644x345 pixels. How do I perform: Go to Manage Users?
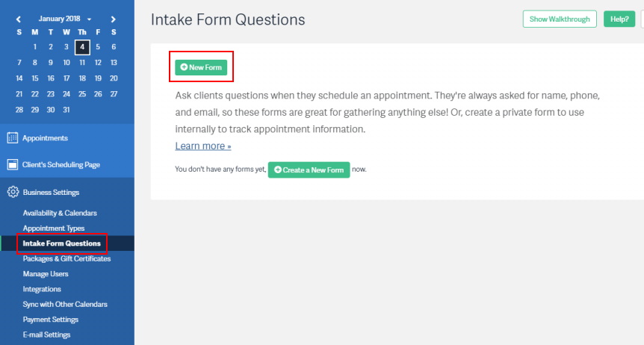click(x=46, y=273)
